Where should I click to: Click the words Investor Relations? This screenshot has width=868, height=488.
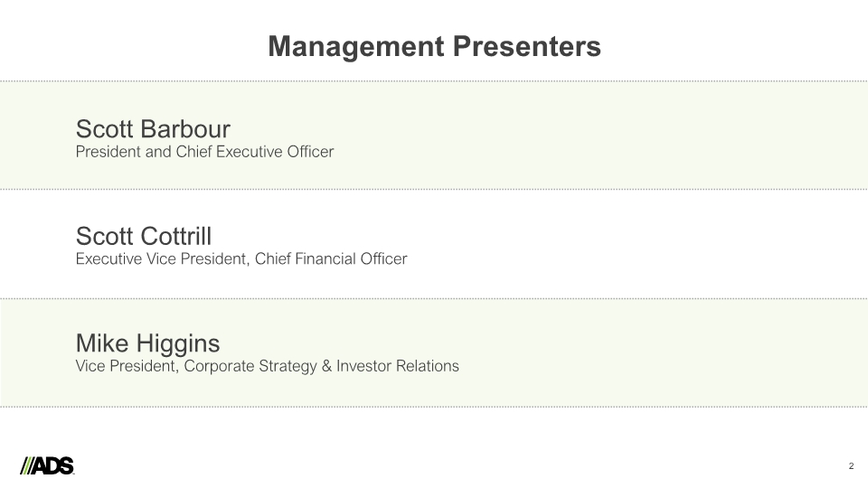(398, 366)
